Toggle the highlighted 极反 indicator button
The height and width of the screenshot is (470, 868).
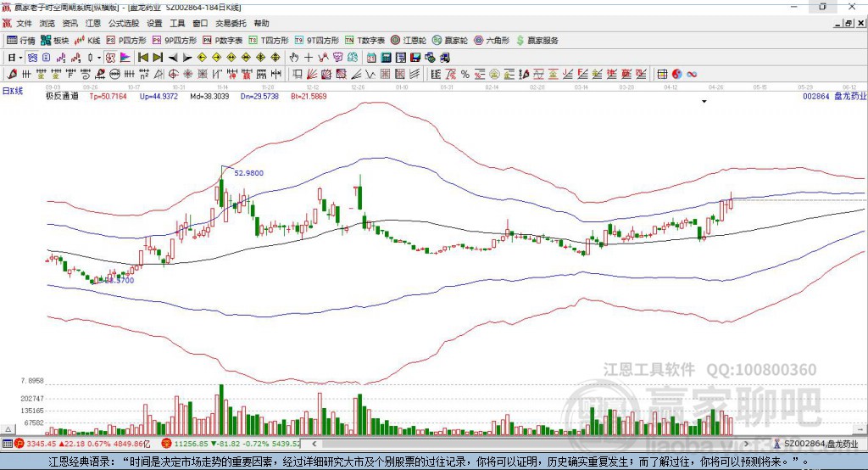(x=111, y=58)
